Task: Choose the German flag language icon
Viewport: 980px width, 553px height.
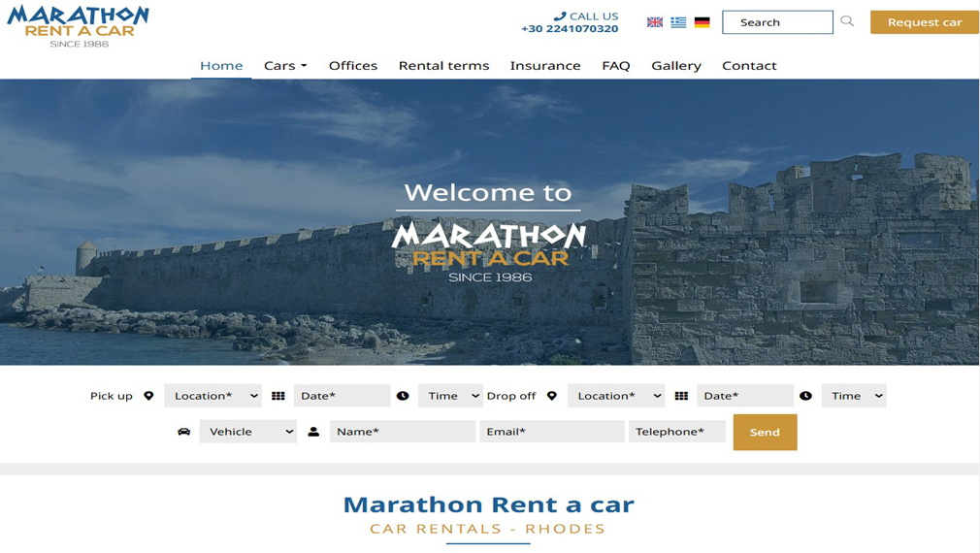Action: [702, 22]
